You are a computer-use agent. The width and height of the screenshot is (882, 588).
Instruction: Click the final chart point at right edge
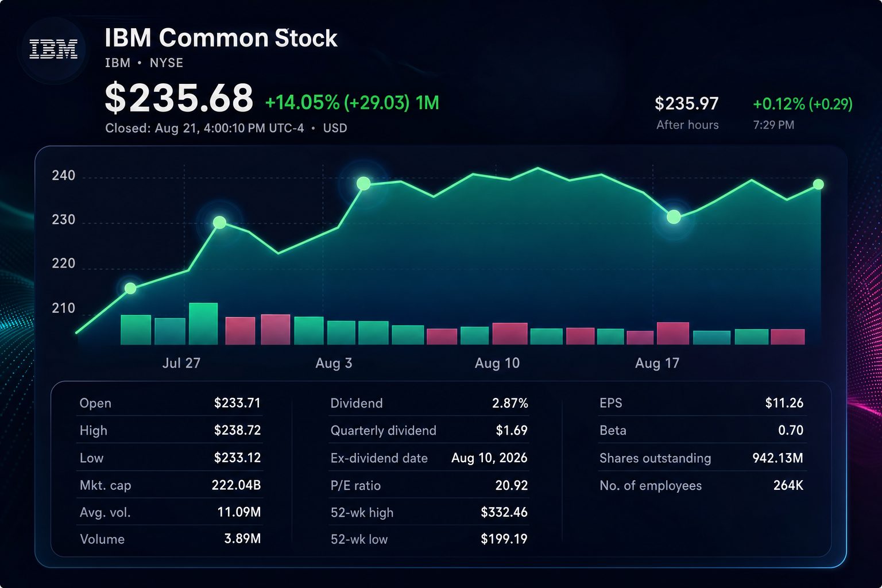(x=819, y=184)
